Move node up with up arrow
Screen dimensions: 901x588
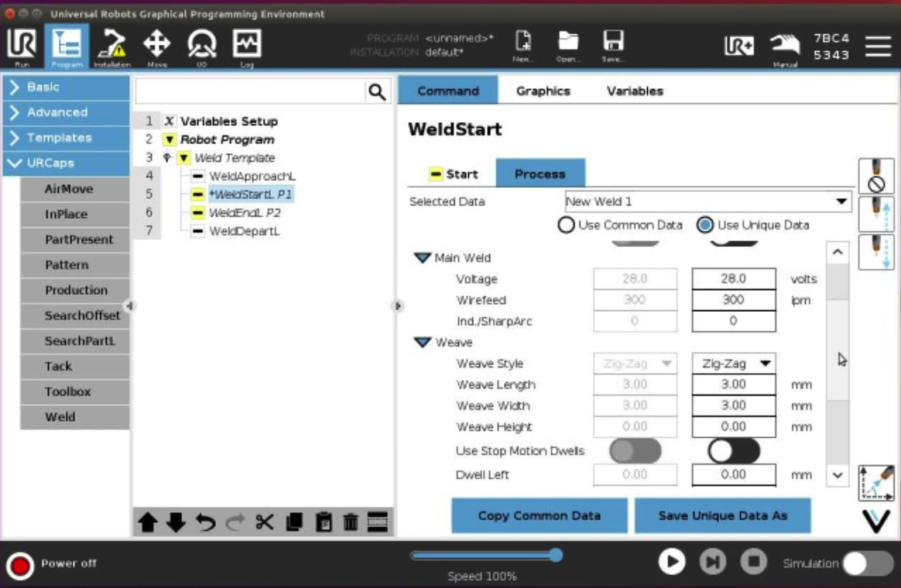(148, 522)
